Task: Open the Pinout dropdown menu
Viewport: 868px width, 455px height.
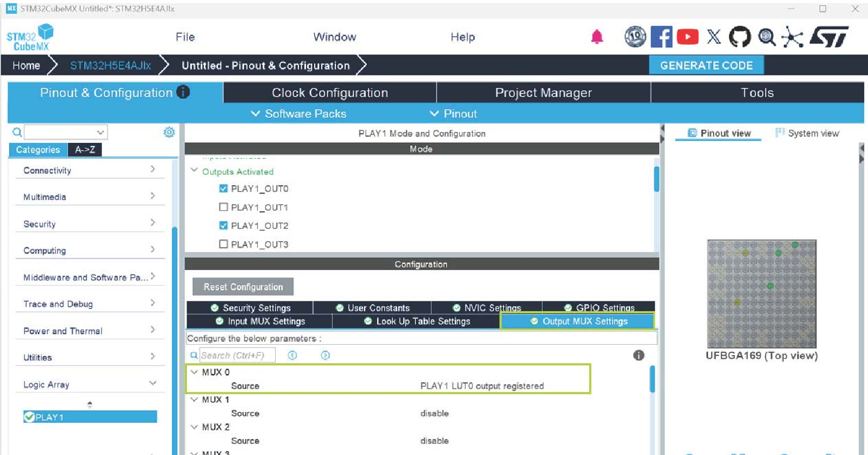Action: point(453,113)
